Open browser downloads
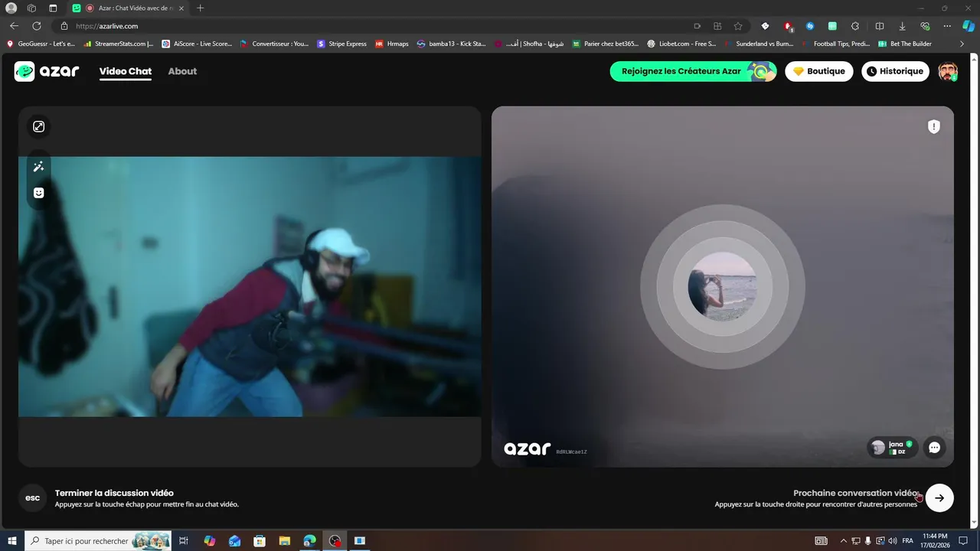Viewport: 980px width, 551px height. (x=903, y=26)
